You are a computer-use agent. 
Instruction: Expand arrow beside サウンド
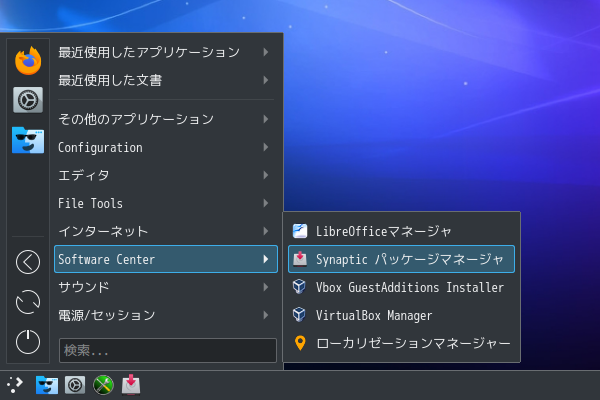click(266, 287)
